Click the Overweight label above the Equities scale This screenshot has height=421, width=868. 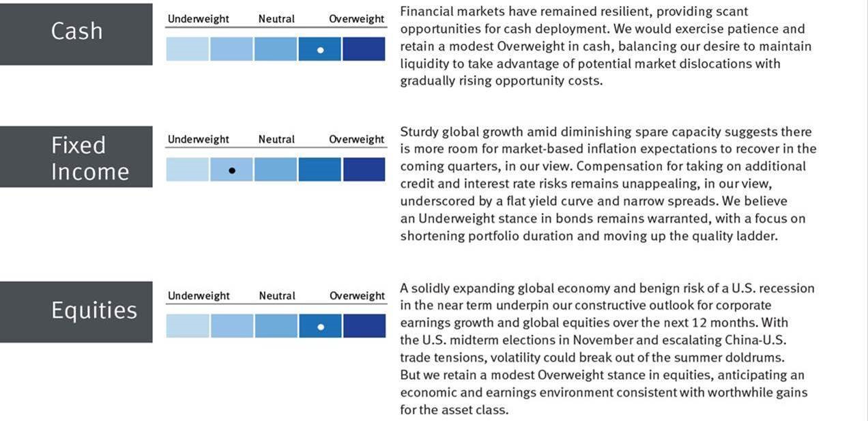(x=358, y=296)
